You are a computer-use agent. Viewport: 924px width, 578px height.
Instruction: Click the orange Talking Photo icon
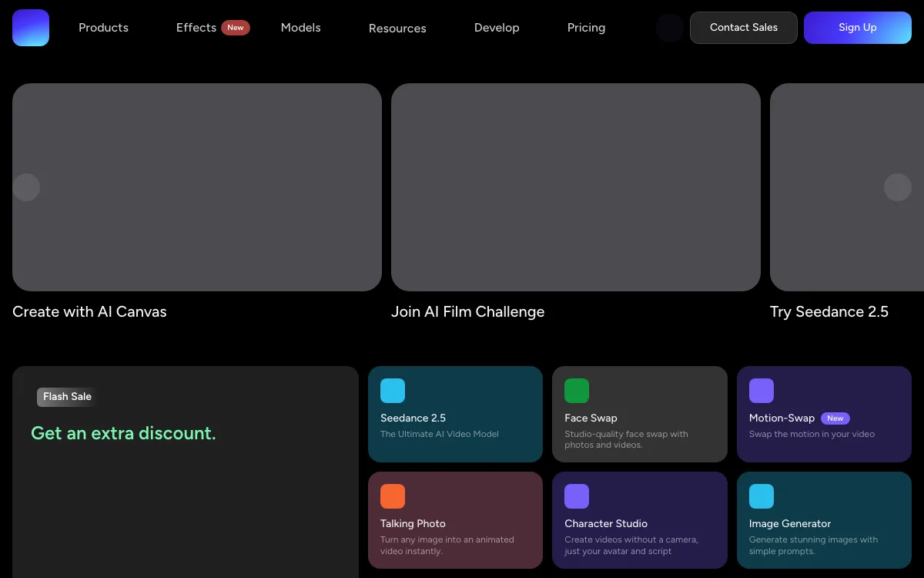tap(393, 496)
